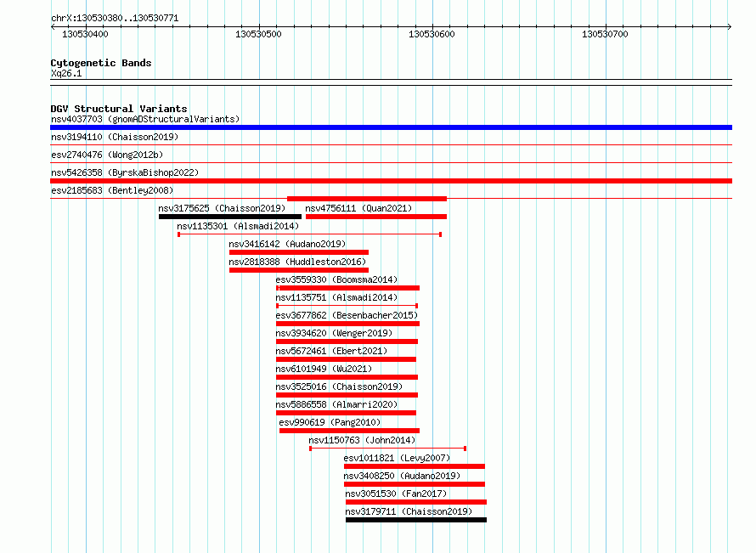Click ruler position 130530600
This screenshot has width=756, height=553.
(x=432, y=34)
